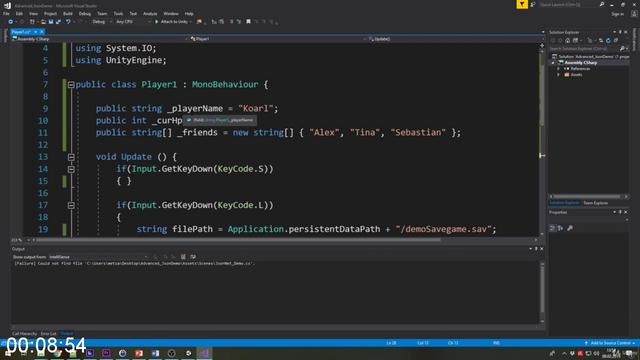The width and height of the screenshot is (640, 360).
Task: Click Save All toolbar icon
Action: 58,22
